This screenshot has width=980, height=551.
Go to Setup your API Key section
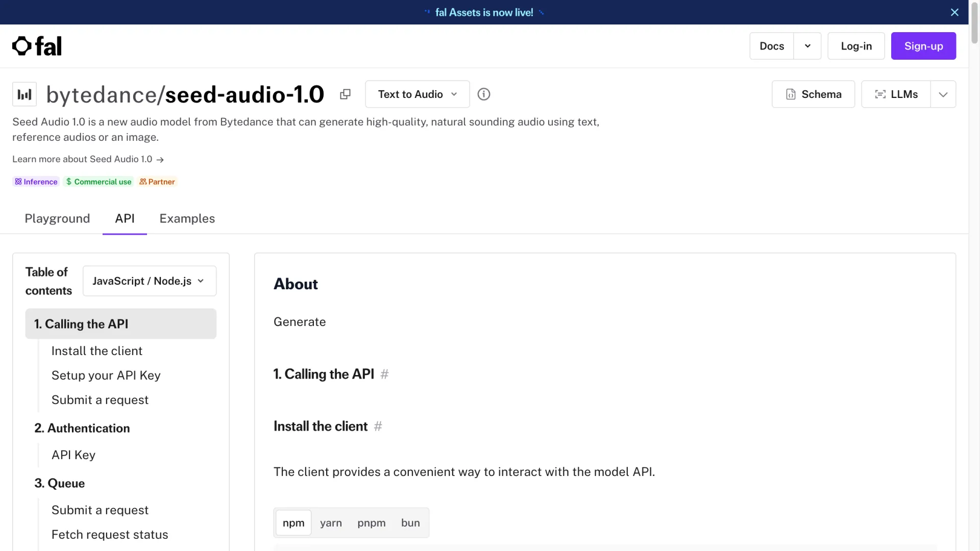(x=106, y=375)
